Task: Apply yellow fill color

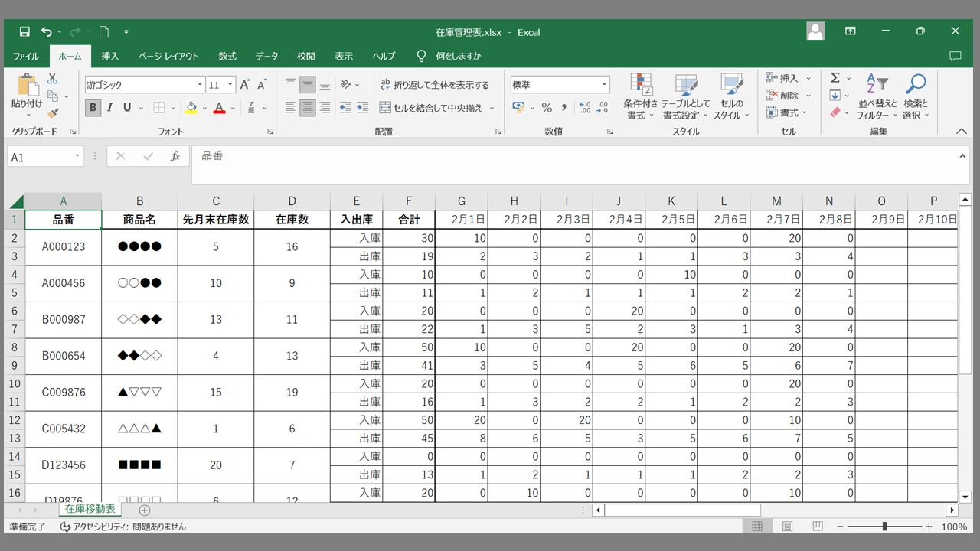Action: [x=191, y=108]
